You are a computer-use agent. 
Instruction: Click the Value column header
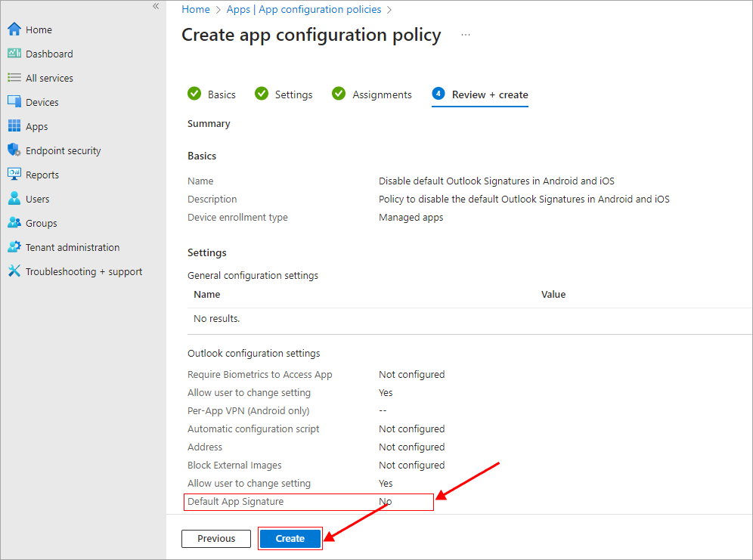point(553,294)
